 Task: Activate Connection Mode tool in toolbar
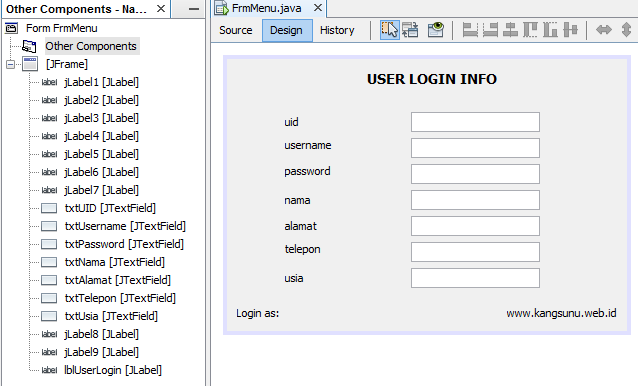(x=410, y=30)
